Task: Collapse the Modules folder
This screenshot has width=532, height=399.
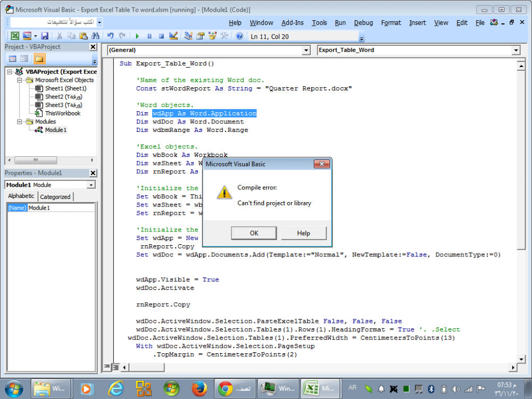Action: pos(20,122)
